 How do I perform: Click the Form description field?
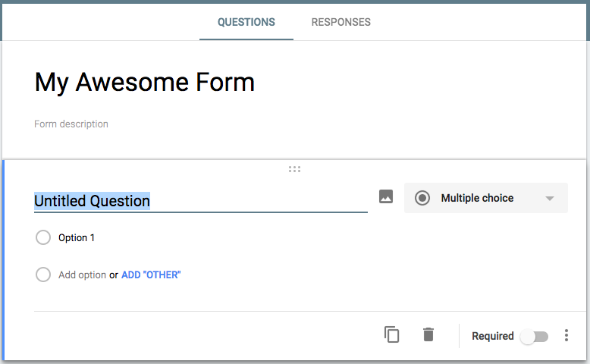tap(71, 124)
